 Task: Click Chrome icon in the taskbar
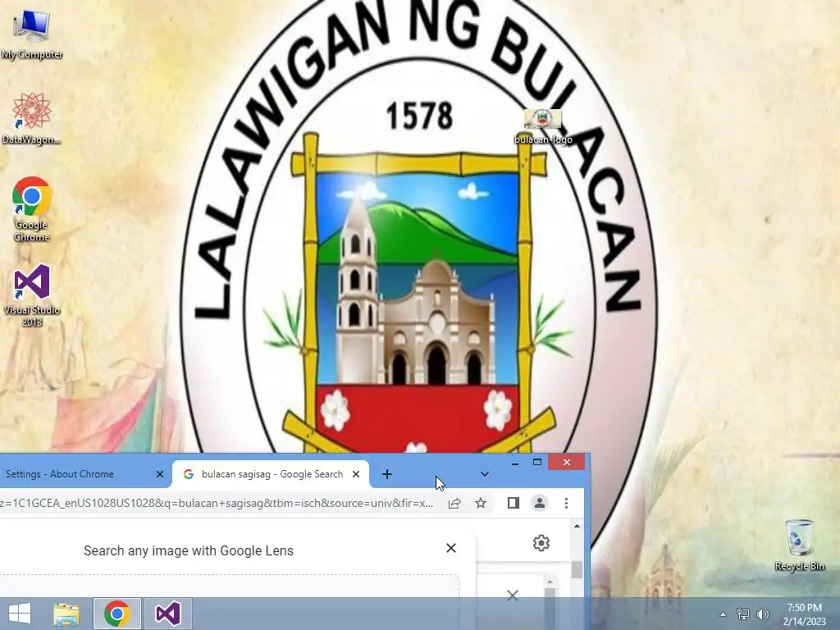point(117,614)
